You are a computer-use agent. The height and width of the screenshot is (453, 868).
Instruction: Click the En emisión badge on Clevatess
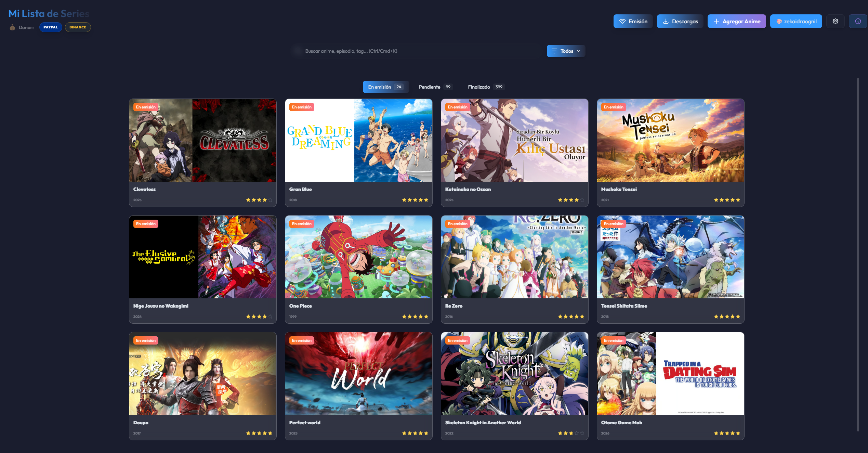click(146, 107)
